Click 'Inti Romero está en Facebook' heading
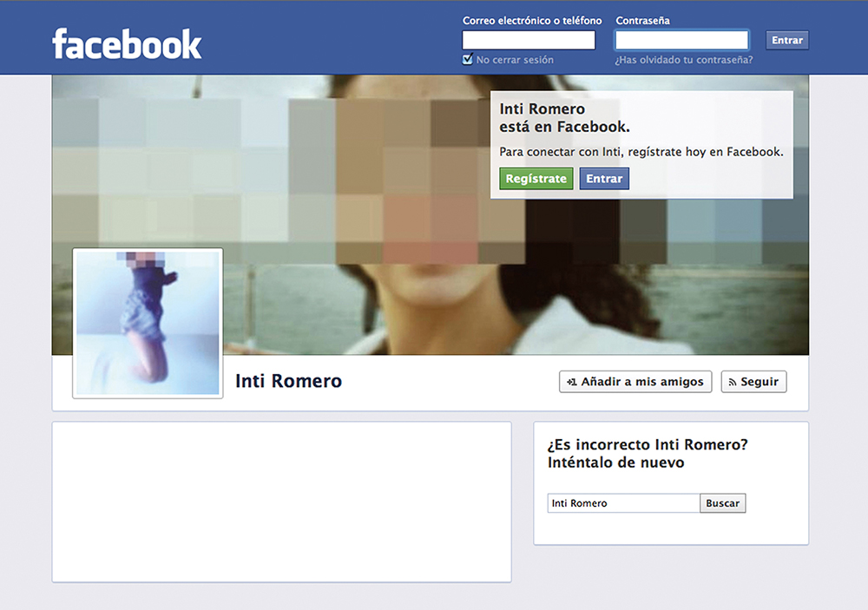The image size is (868, 610). [565, 118]
